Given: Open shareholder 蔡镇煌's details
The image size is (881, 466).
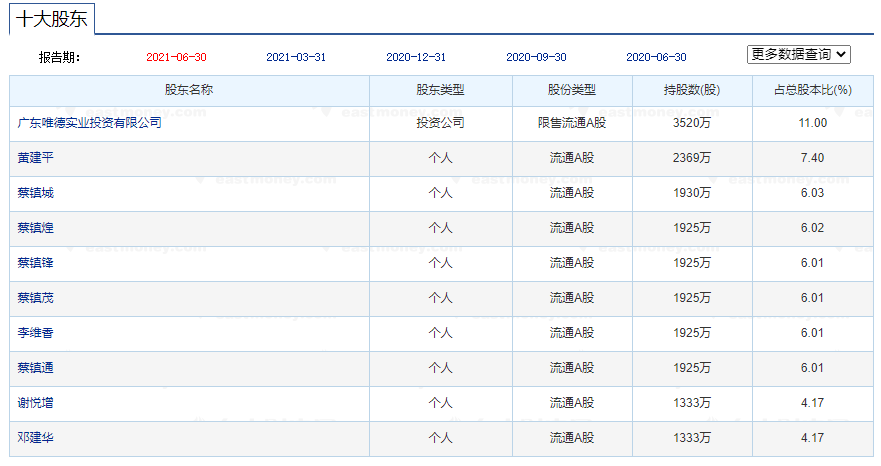Looking at the screenshot, I should click(x=35, y=228).
